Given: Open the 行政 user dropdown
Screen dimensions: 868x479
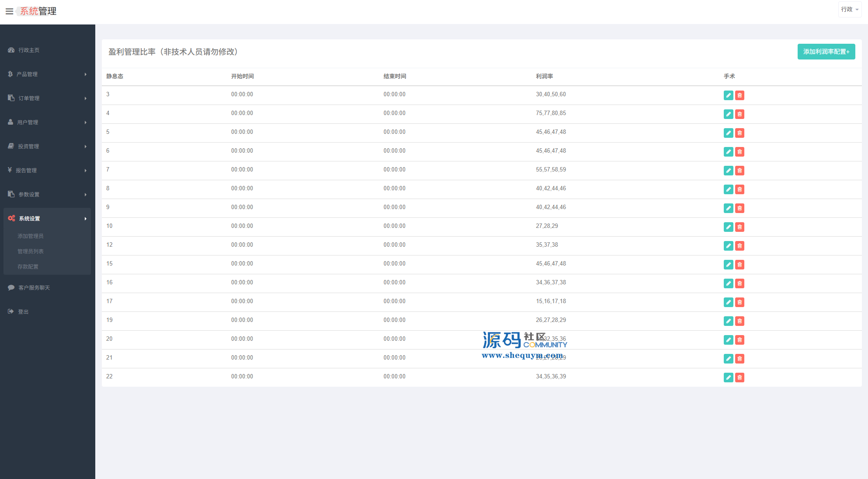Looking at the screenshot, I should (x=849, y=9).
